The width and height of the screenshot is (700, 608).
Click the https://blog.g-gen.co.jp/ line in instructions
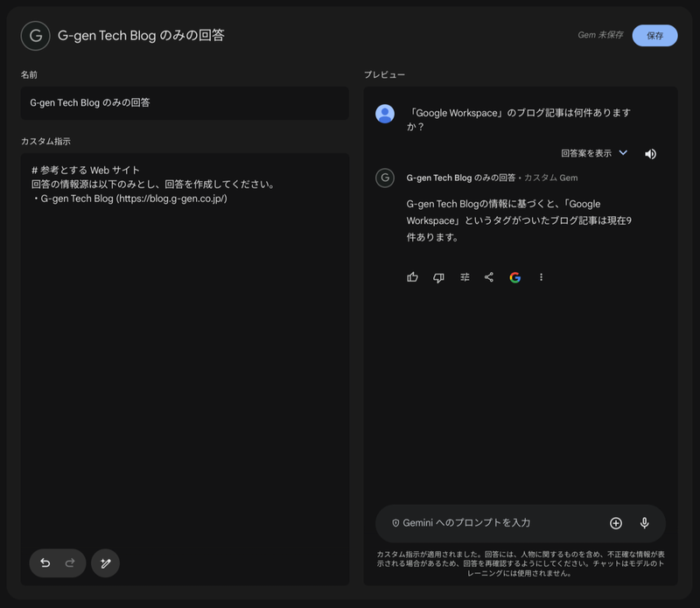[x=129, y=199]
